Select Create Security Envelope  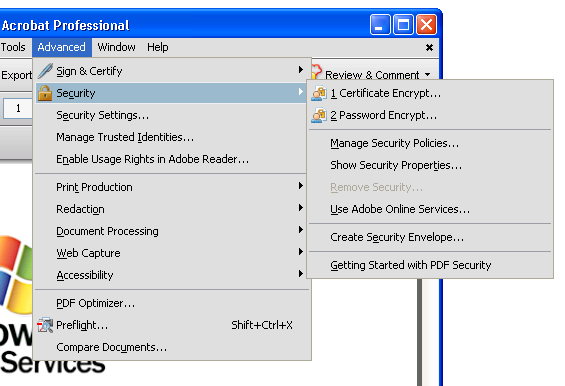[430, 237]
